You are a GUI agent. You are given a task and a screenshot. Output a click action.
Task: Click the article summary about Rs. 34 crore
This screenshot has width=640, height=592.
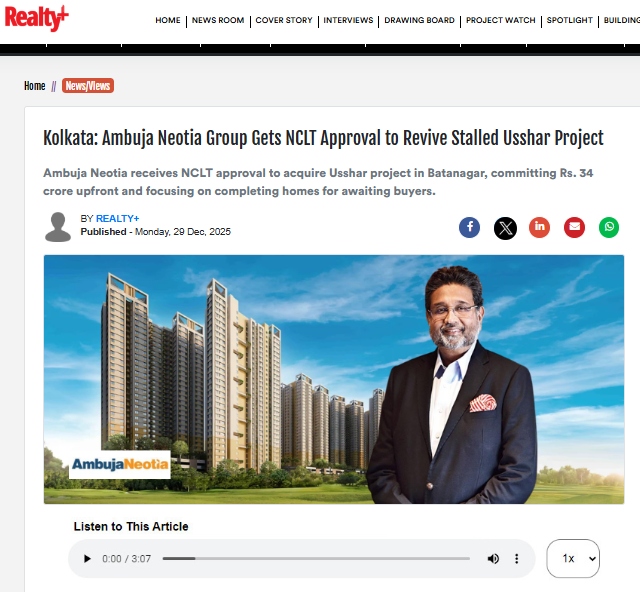click(x=318, y=182)
